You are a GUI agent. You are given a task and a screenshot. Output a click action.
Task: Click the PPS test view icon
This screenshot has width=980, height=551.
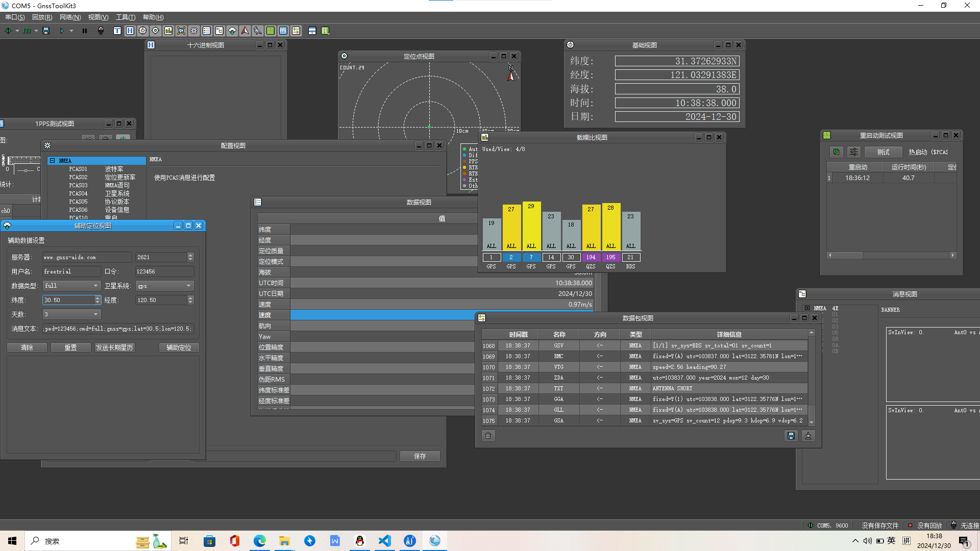[x=283, y=31]
